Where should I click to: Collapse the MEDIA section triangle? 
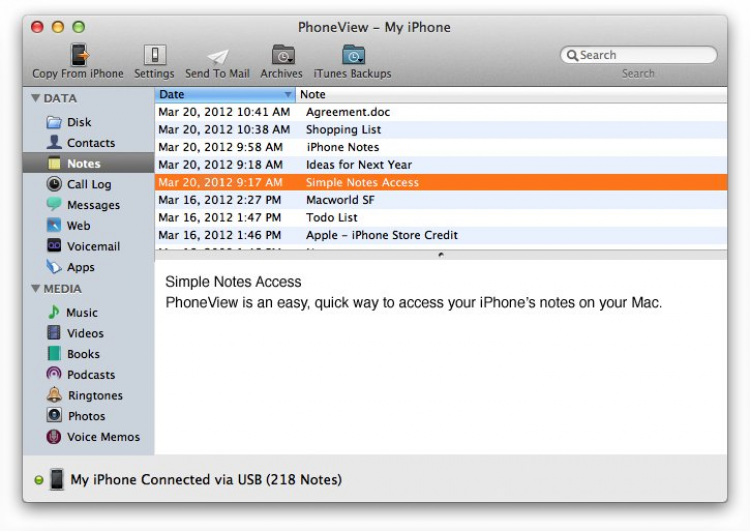coord(35,288)
